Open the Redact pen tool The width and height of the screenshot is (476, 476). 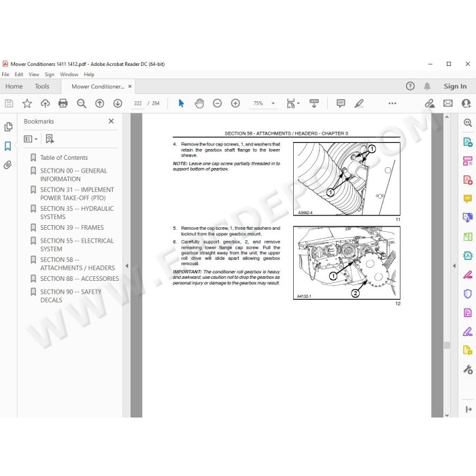tap(468, 275)
